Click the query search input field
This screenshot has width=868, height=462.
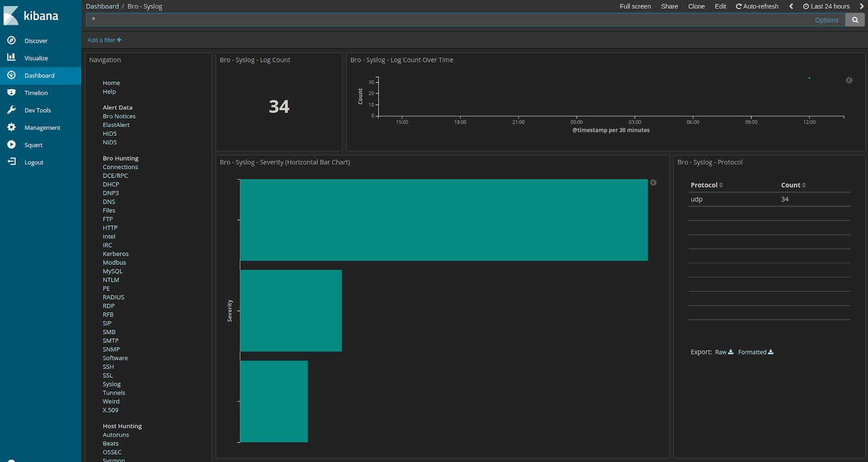tap(449, 20)
